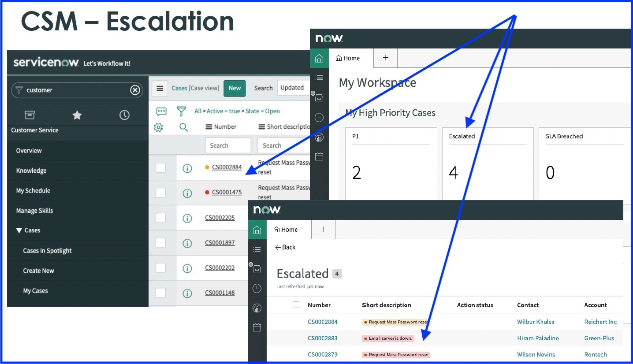Open the Home icon in the workspace sidebar

pyautogui.click(x=319, y=58)
